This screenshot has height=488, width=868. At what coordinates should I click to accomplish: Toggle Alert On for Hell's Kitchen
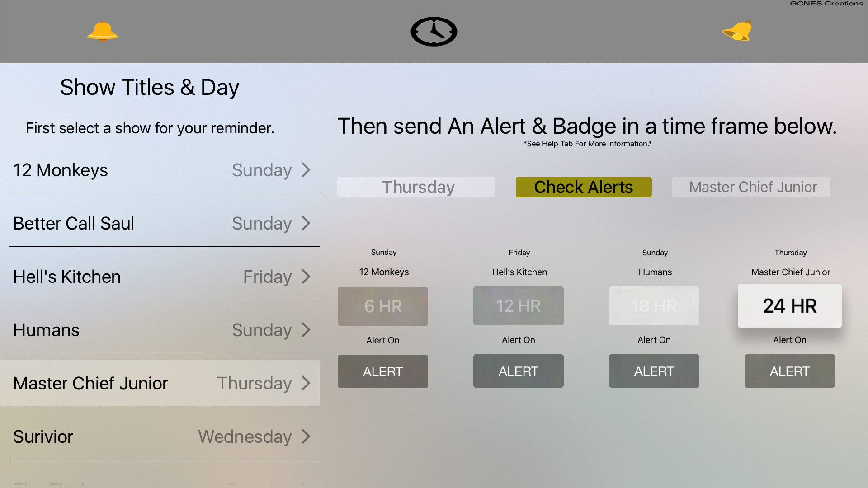pyautogui.click(x=519, y=371)
